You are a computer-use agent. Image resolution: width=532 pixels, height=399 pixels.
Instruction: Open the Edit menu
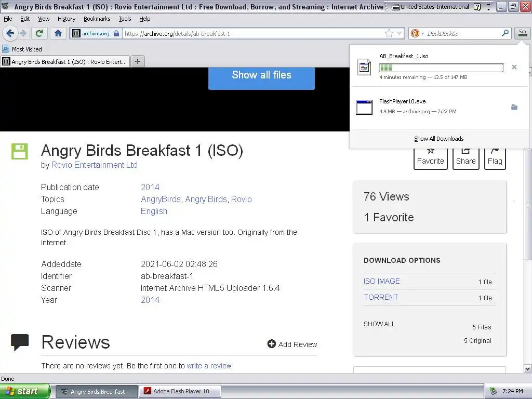tap(25, 19)
